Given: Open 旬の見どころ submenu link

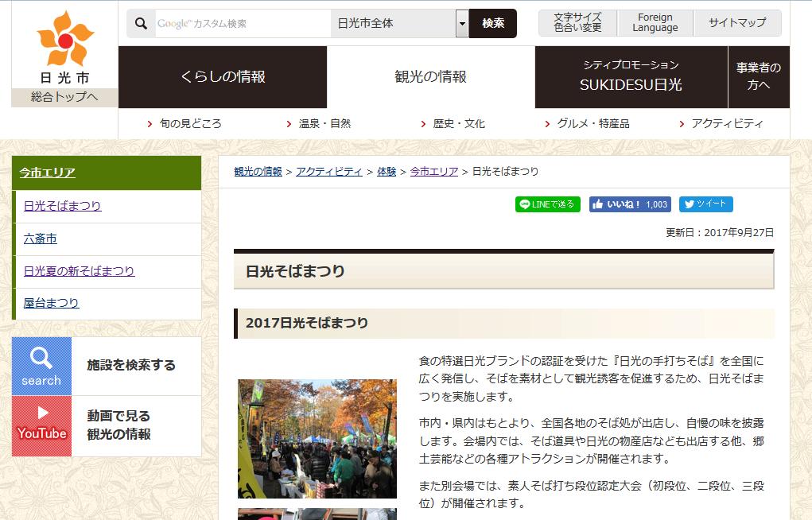Looking at the screenshot, I should click(190, 124).
